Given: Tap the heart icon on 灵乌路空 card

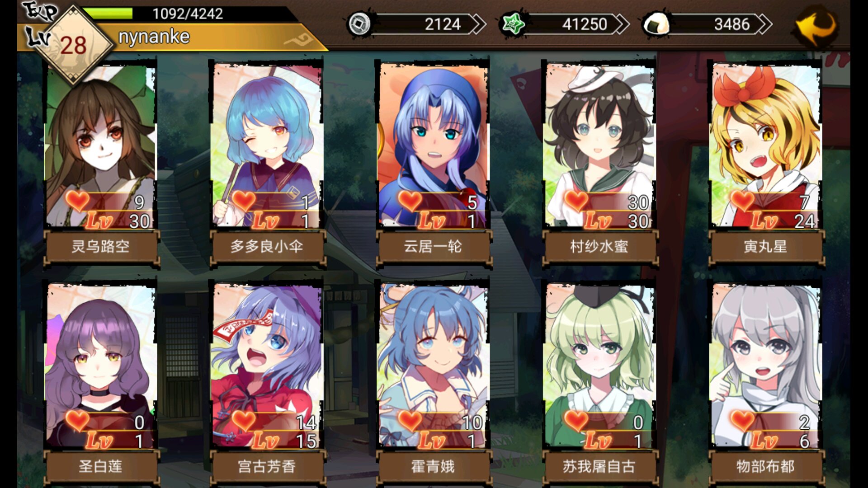Looking at the screenshot, I should (77, 200).
